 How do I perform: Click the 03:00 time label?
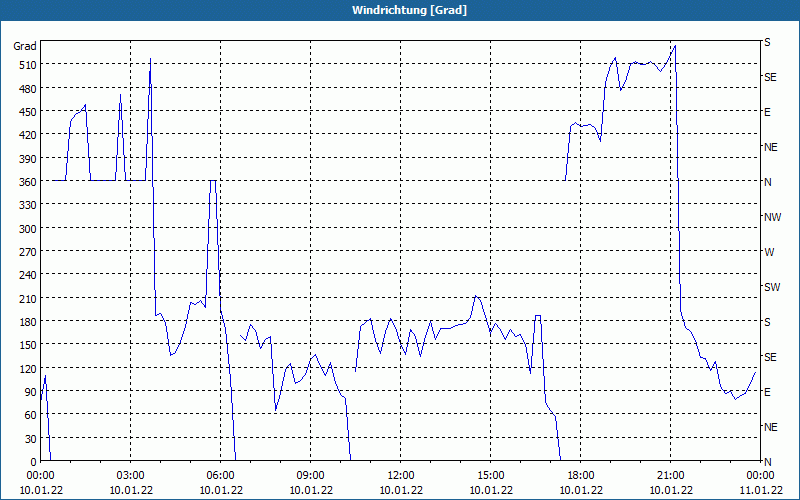tap(131, 476)
